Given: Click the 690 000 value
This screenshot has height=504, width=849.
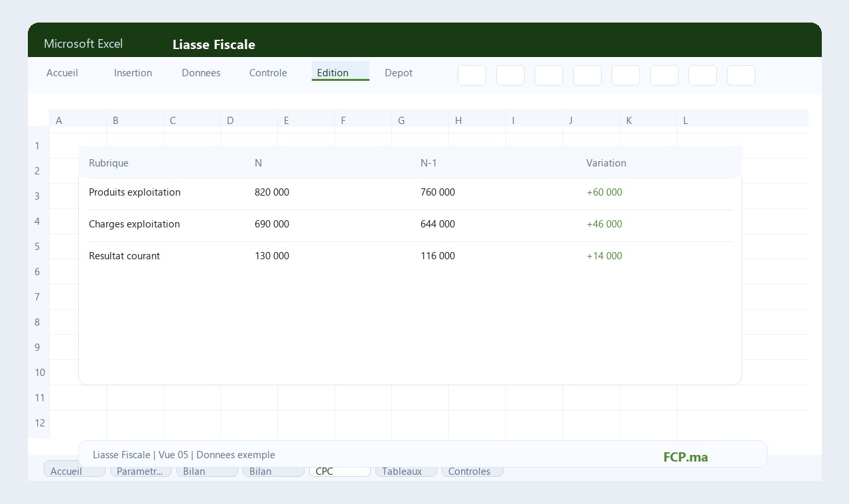Looking at the screenshot, I should coord(272,224).
